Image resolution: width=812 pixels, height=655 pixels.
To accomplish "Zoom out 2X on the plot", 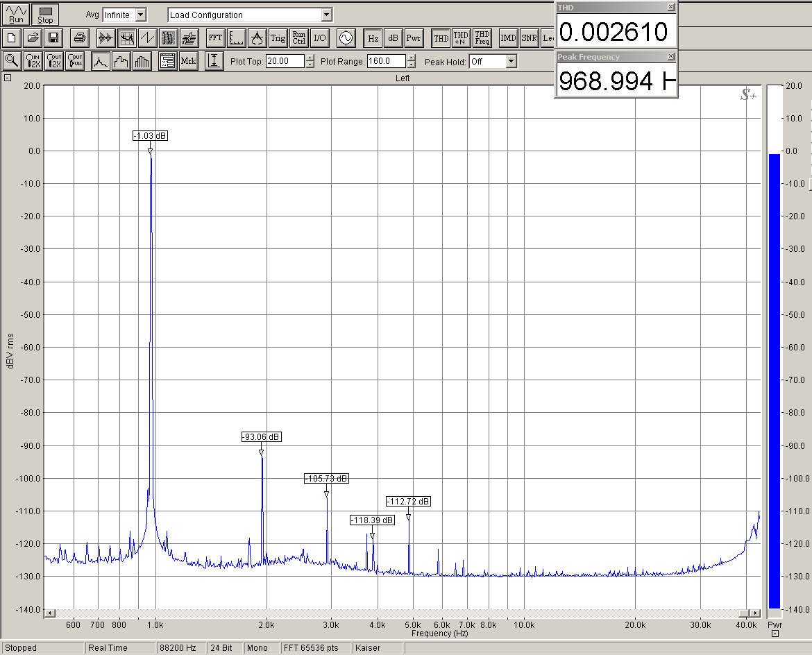I will tap(54, 61).
